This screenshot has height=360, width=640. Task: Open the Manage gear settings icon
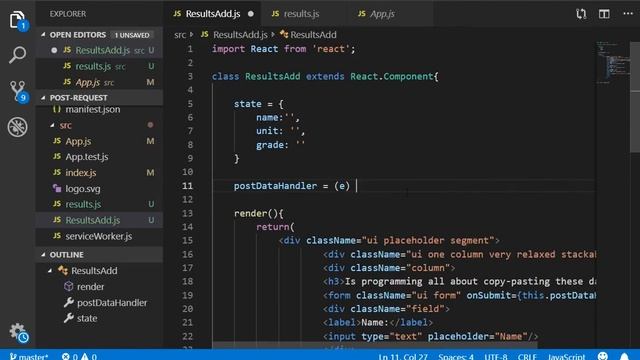(x=18, y=332)
